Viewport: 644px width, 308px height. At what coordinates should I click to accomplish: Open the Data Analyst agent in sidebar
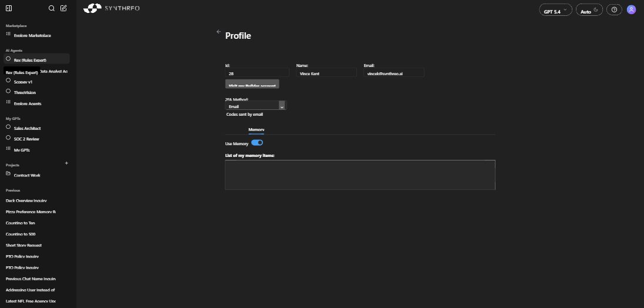pyautogui.click(x=54, y=72)
